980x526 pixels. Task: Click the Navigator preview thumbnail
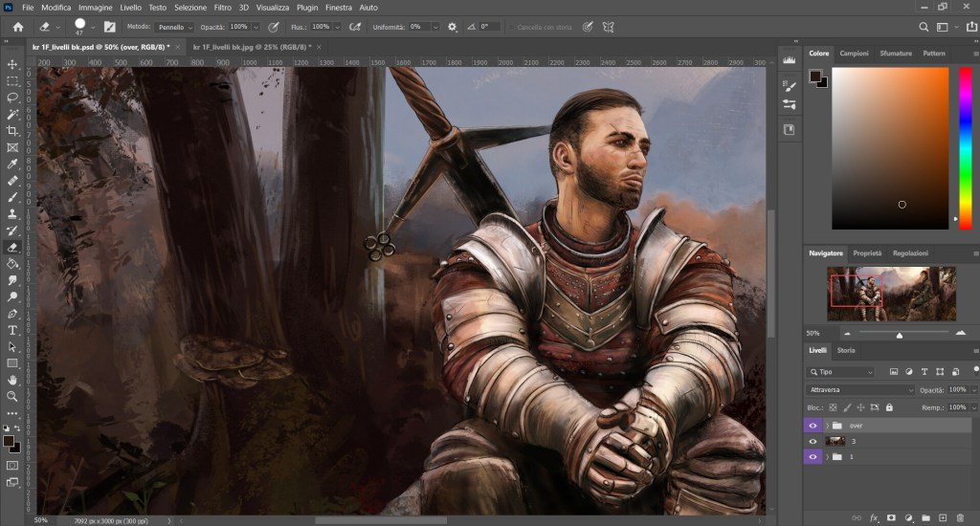pos(891,293)
